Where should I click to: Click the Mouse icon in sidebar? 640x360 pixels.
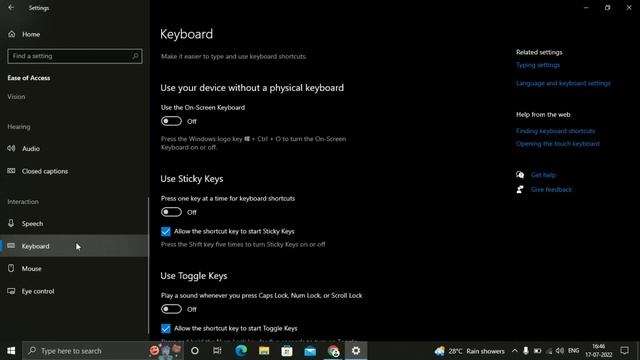pos(11,268)
